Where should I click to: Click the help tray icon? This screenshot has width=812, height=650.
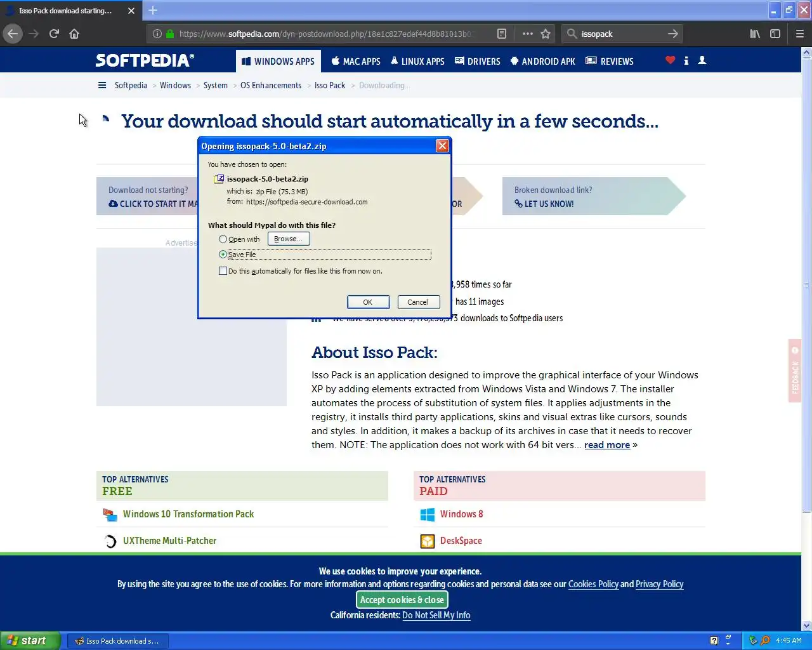[x=714, y=640]
